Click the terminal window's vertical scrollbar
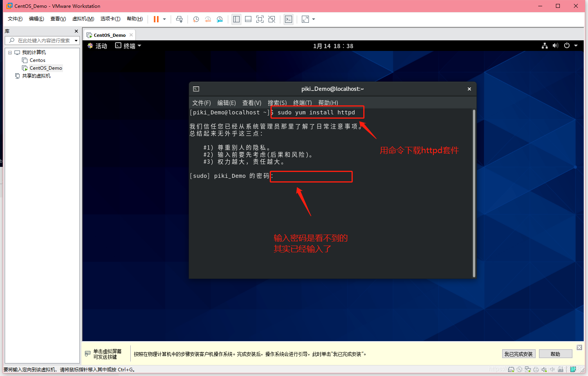This screenshot has width=588, height=376. pyautogui.click(x=474, y=193)
